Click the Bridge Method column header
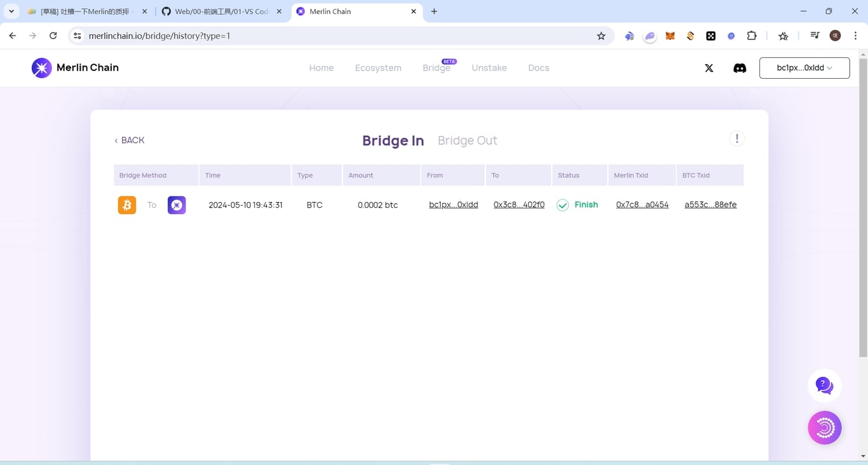The height and width of the screenshot is (465, 868). 156,175
